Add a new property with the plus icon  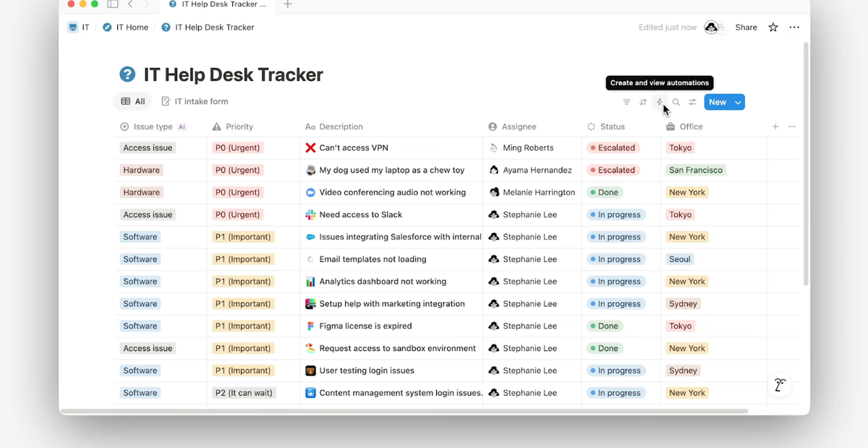[x=775, y=126]
